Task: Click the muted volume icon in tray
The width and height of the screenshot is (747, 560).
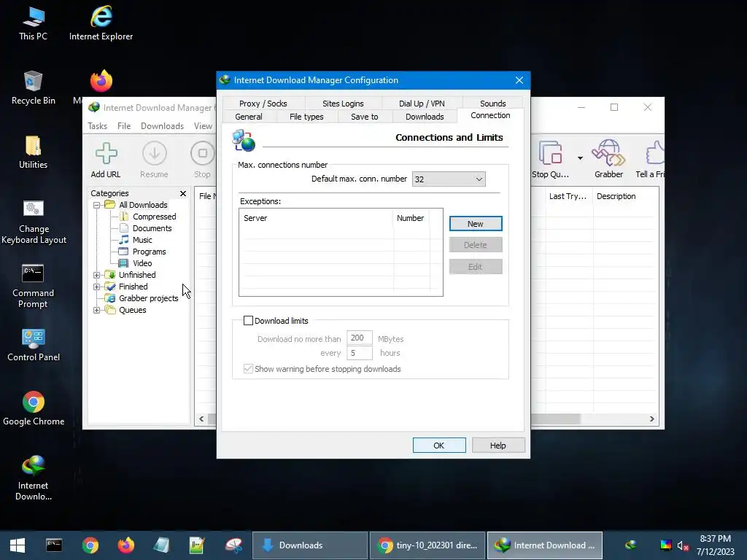Action: pyautogui.click(x=683, y=545)
